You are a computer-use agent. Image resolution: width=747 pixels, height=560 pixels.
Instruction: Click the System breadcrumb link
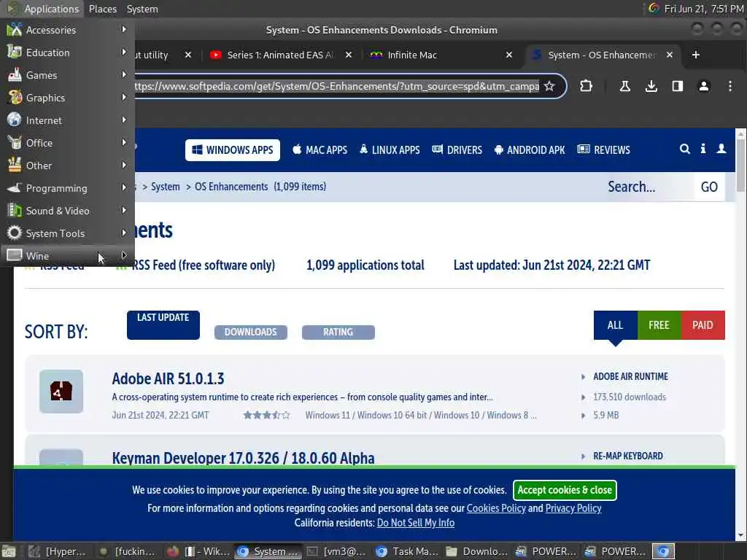coord(166,187)
